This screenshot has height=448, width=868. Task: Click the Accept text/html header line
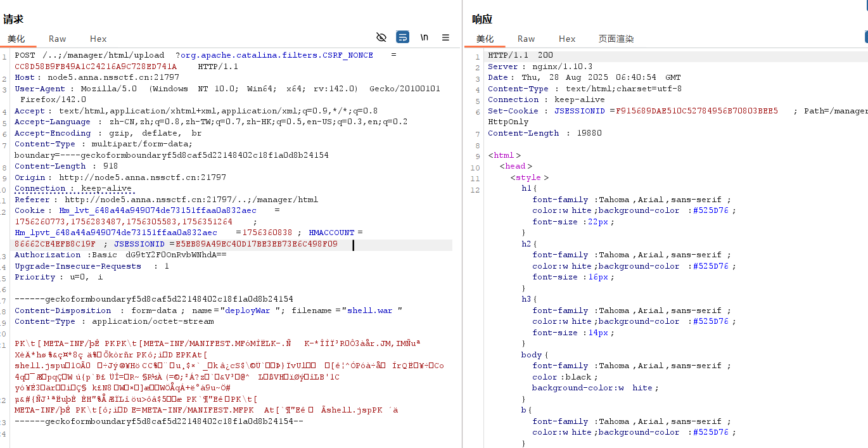click(x=196, y=111)
